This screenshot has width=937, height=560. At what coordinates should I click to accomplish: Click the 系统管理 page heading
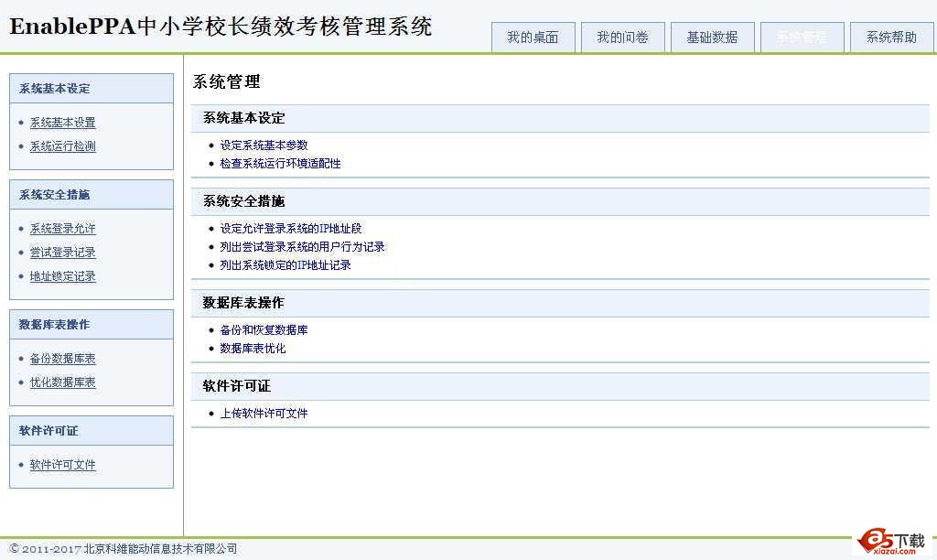coord(227,81)
